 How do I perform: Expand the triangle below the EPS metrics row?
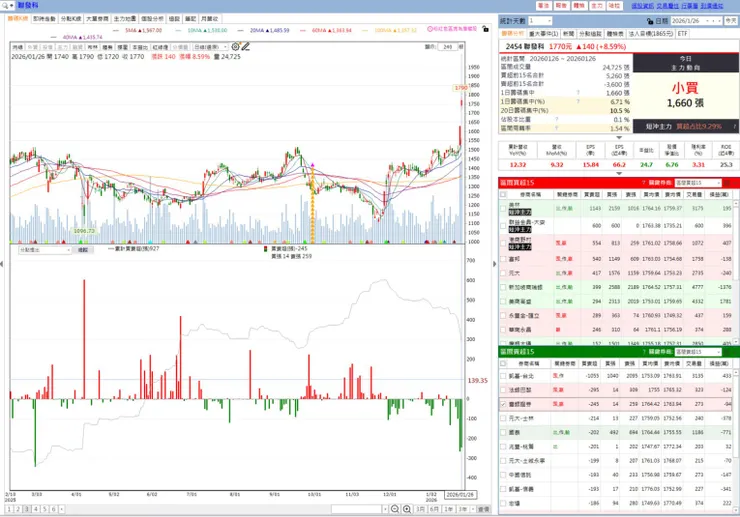619,174
